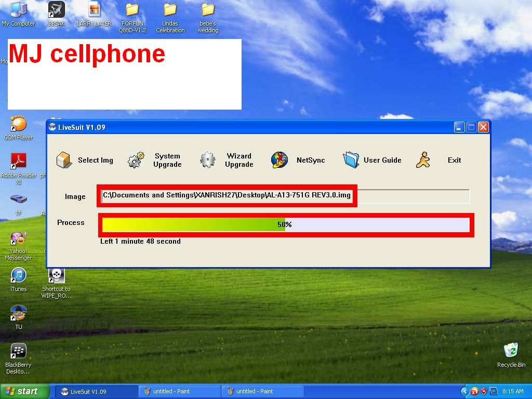Open Adobe Reader XI desktop icon
This screenshot has width=532, height=399.
coord(18,162)
